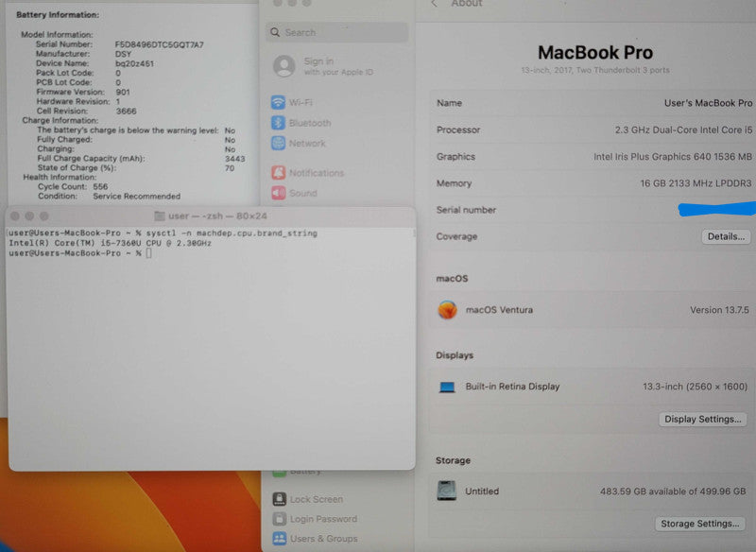Click the 2.3 GHz Dual-Core Intel Core i5 value

tap(683, 130)
